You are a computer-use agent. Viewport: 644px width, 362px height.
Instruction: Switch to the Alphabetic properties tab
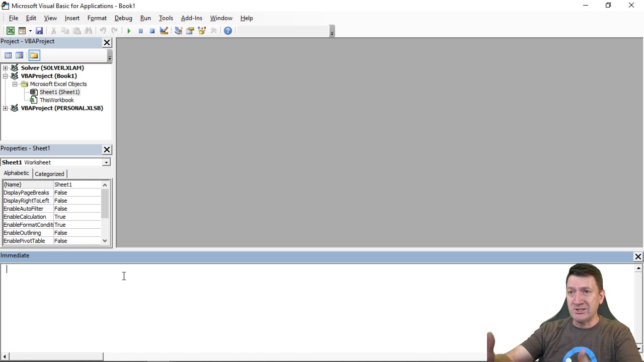click(x=17, y=173)
